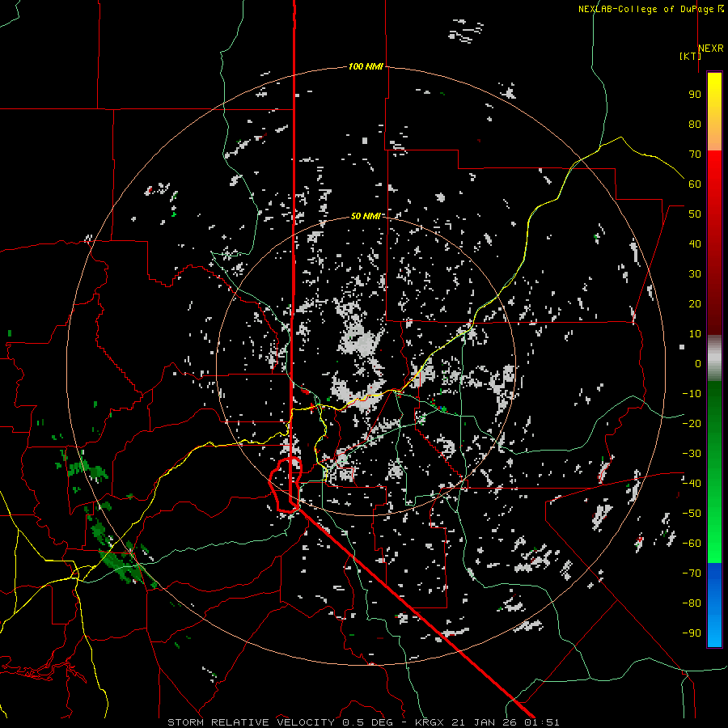728x728 pixels.
Task: Click the 0 value on the velocity scale
Action: point(698,363)
